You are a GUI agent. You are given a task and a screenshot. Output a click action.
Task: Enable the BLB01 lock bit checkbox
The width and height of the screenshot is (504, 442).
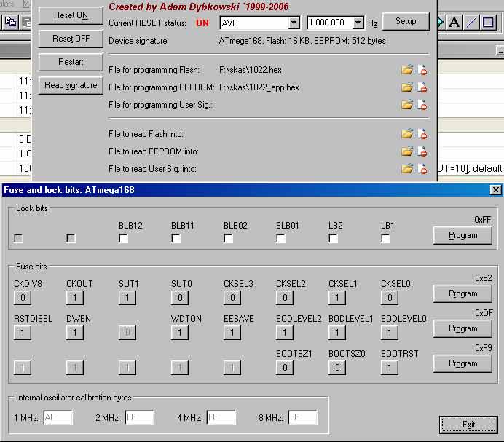pos(281,238)
